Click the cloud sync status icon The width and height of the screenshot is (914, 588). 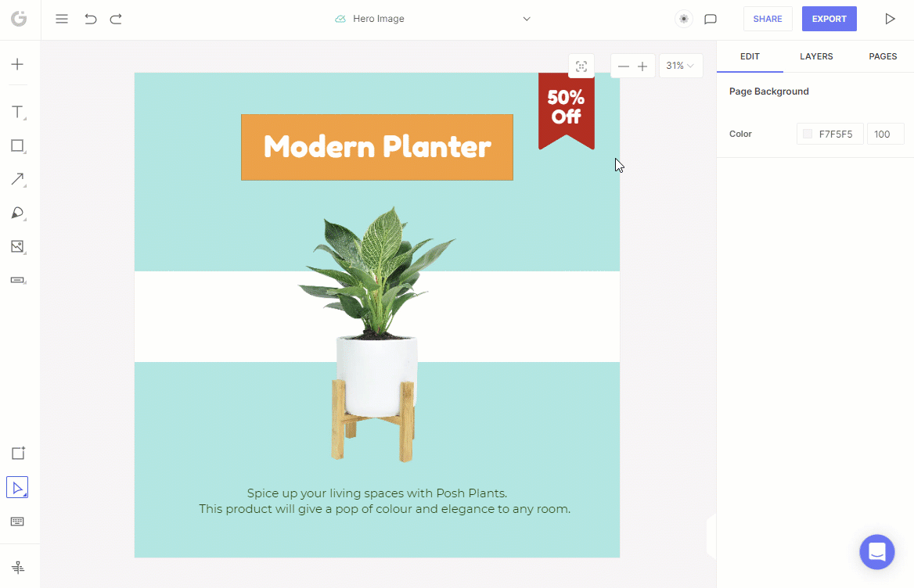[x=340, y=19]
